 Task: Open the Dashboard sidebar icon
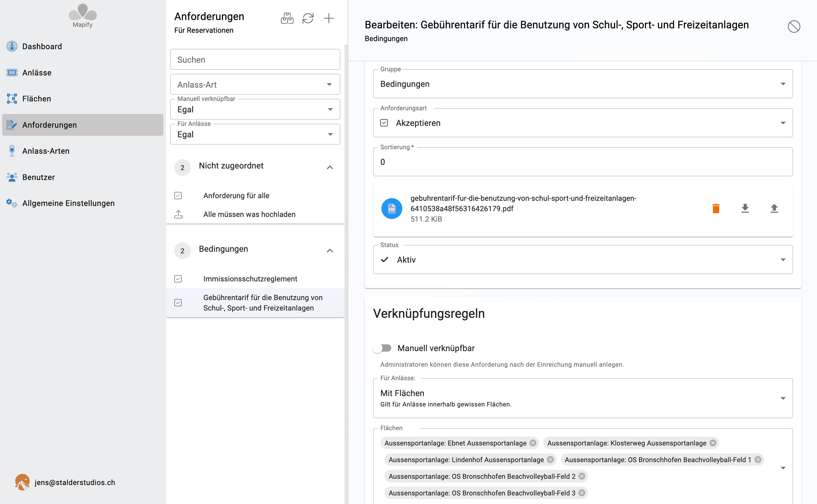tap(12, 46)
